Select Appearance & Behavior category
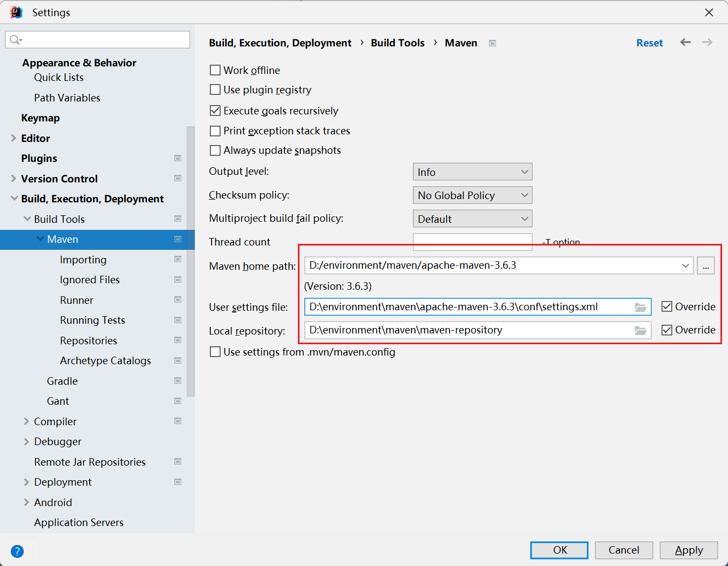This screenshot has width=728, height=566. pos(79,63)
